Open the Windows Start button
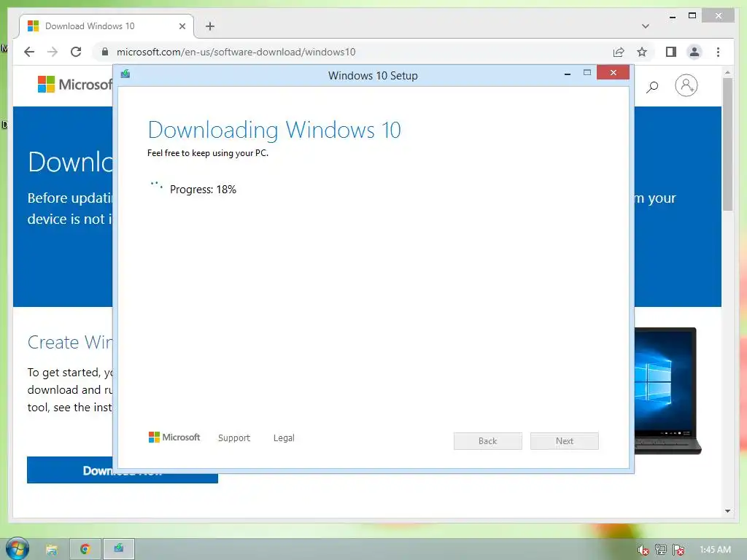 [x=18, y=548]
